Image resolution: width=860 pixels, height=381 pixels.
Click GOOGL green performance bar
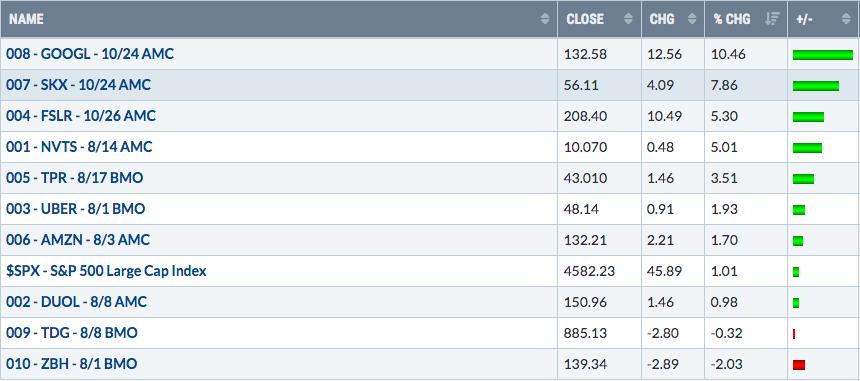823,54
